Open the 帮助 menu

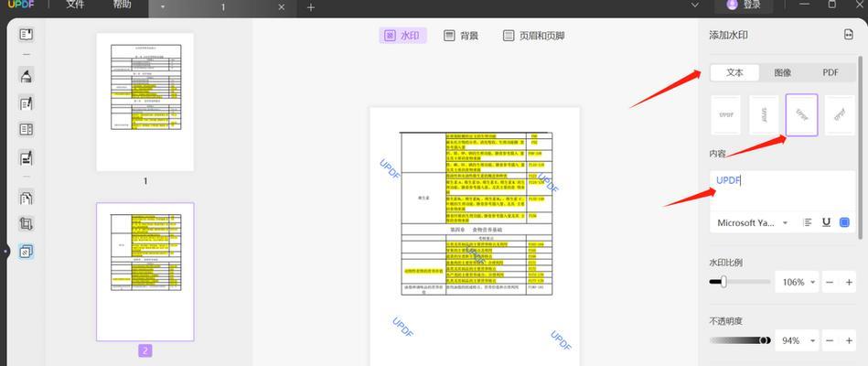[x=123, y=5]
